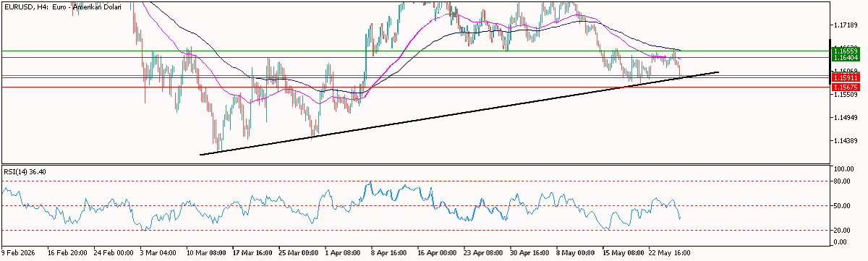
Task: Click the RSI scale value 80.00
Action: (x=843, y=181)
